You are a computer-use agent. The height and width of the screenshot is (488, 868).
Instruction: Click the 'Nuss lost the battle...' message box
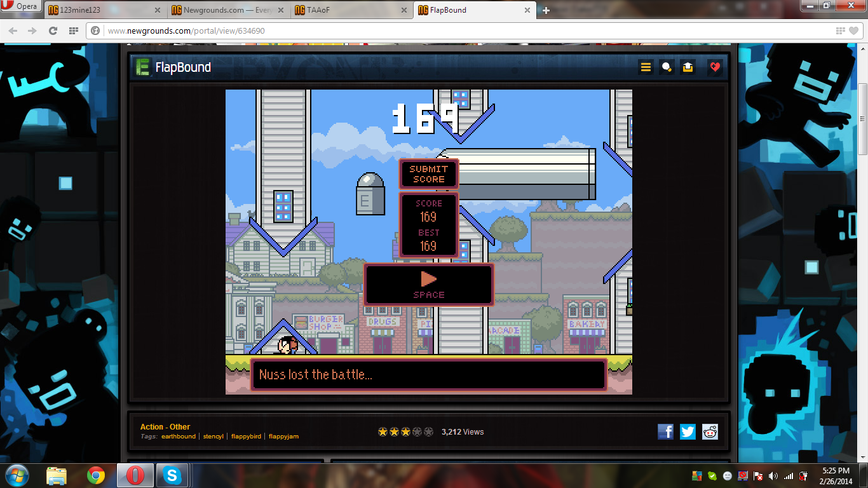pos(429,374)
